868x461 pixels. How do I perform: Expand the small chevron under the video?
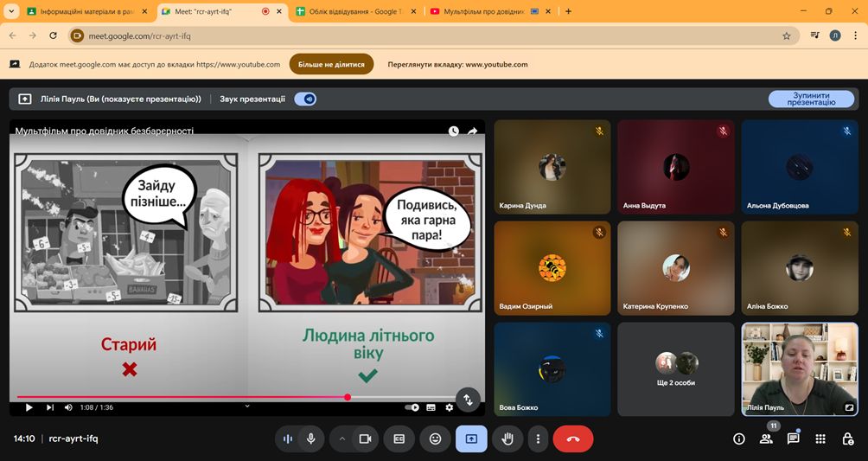pyautogui.click(x=247, y=407)
